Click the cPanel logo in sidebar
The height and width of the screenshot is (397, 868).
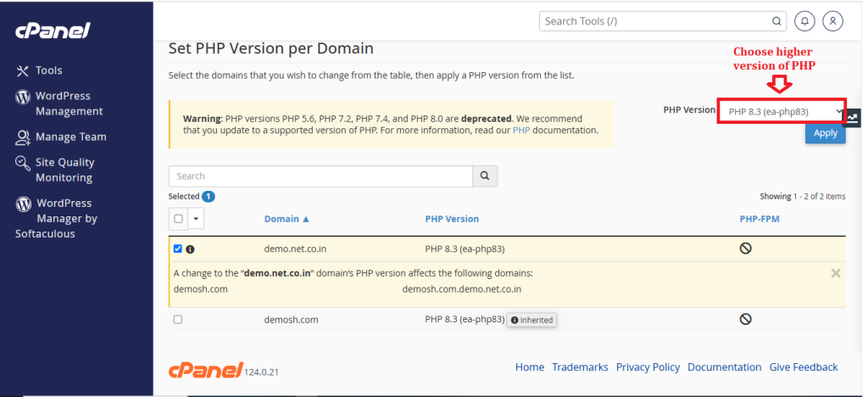(53, 31)
